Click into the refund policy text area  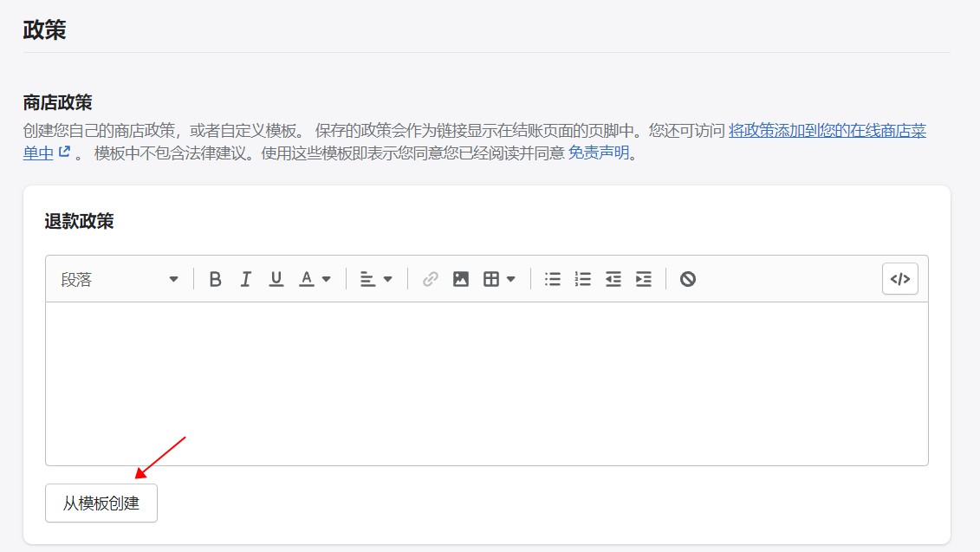(487, 384)
